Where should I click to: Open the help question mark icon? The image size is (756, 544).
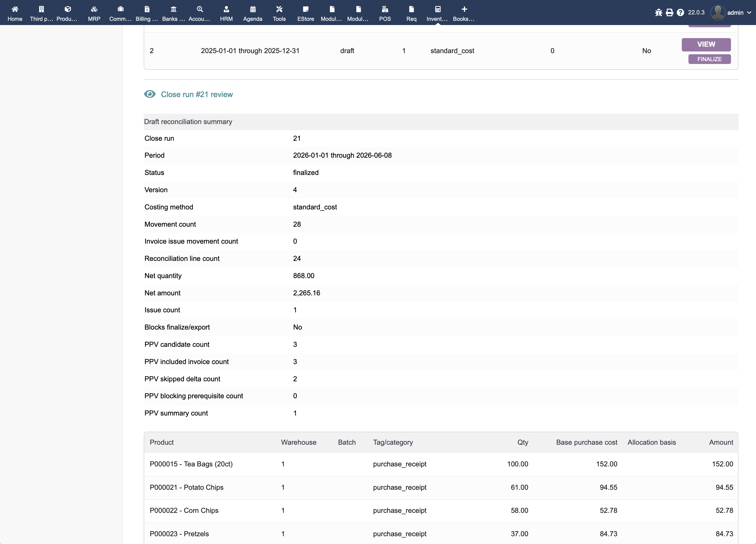pyautogui.click(x=680, y=13)
